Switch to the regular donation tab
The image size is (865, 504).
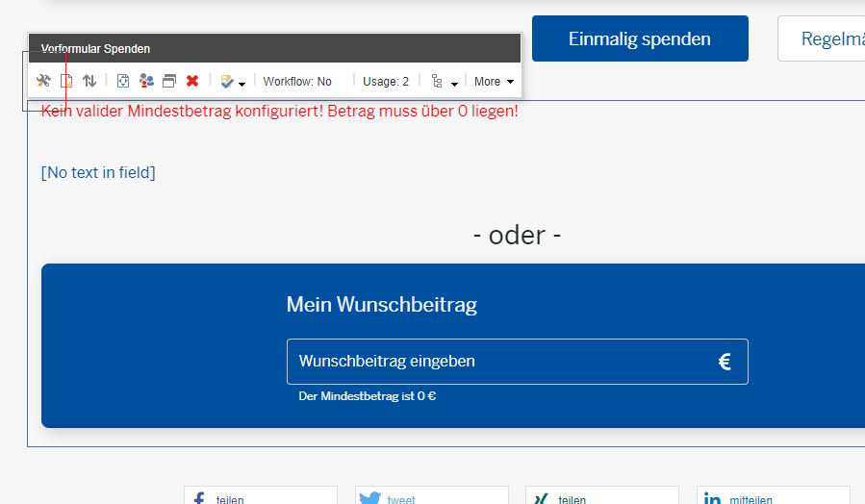pyautogui.click(x=823, y=39)
